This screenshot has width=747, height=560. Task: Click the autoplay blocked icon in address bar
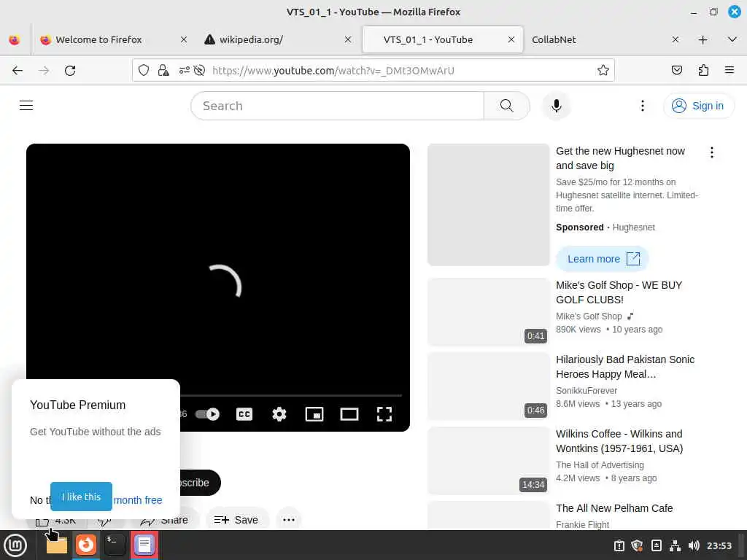point(200,71)
